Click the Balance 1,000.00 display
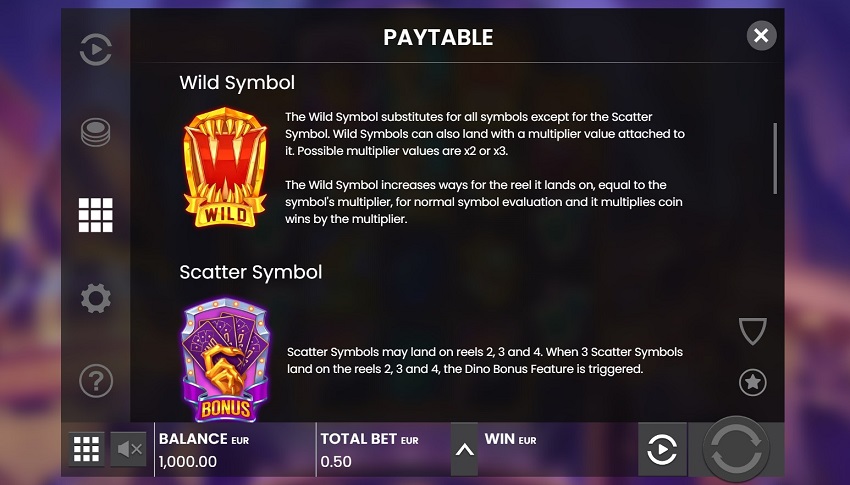 [188, 462]
